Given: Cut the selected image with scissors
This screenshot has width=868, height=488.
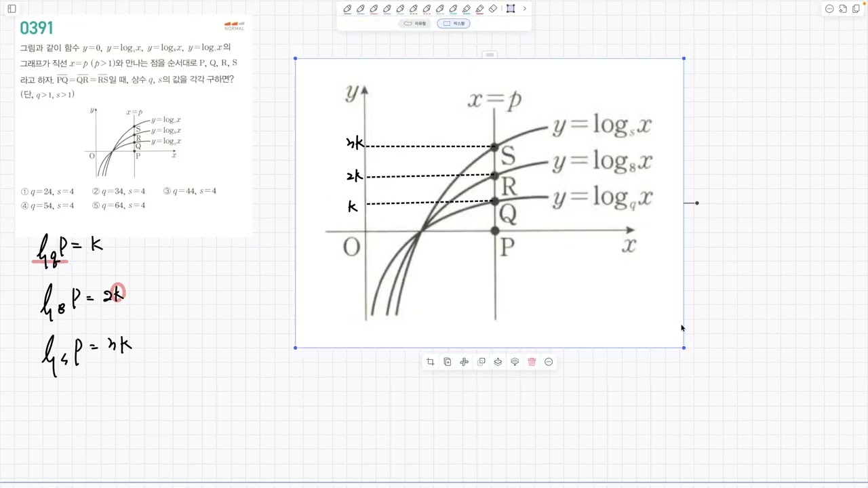Looking at the screenshot, I should (x=465, y=362).
